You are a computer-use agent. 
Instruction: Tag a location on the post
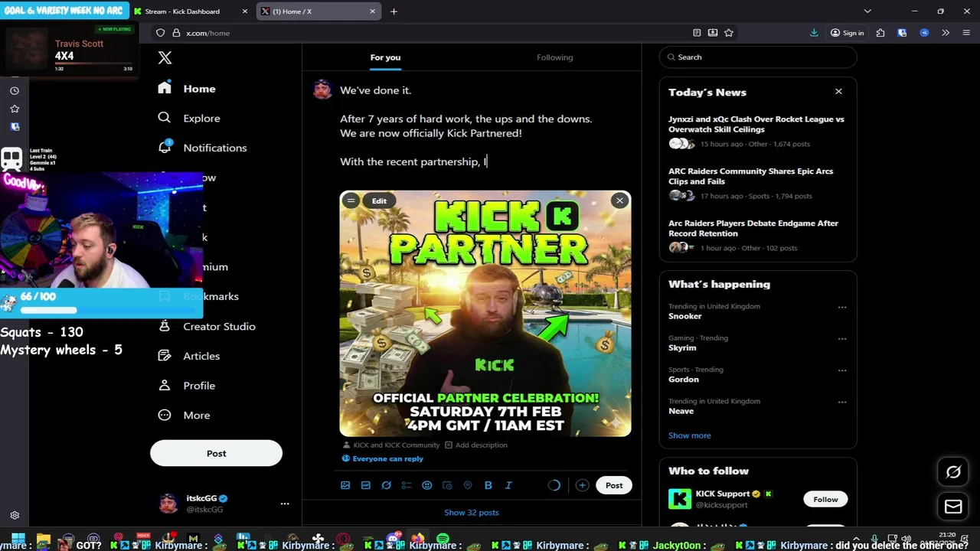[x=468, y=485]
